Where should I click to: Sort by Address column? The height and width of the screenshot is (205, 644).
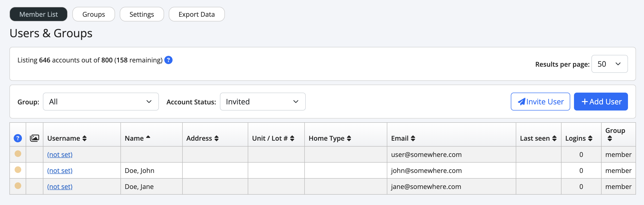[202, 138]
